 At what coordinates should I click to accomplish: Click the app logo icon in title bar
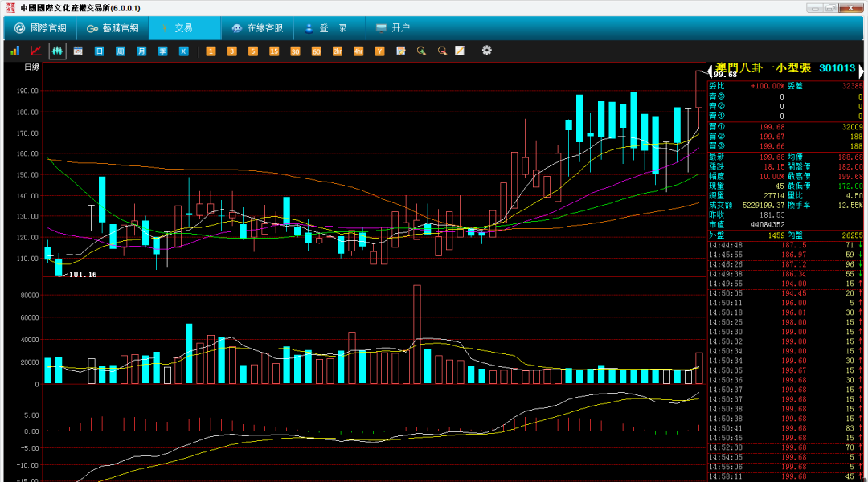click(10, 8)
